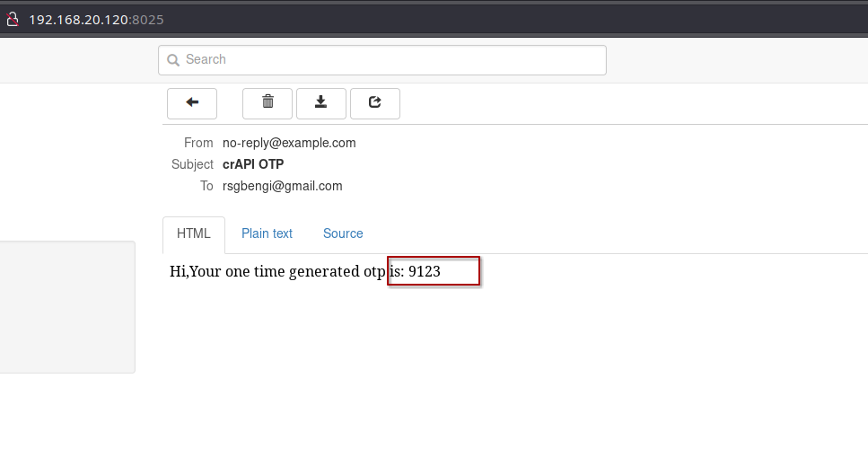Download the email message
Viewport: 868px width, 475px height.
320,103
